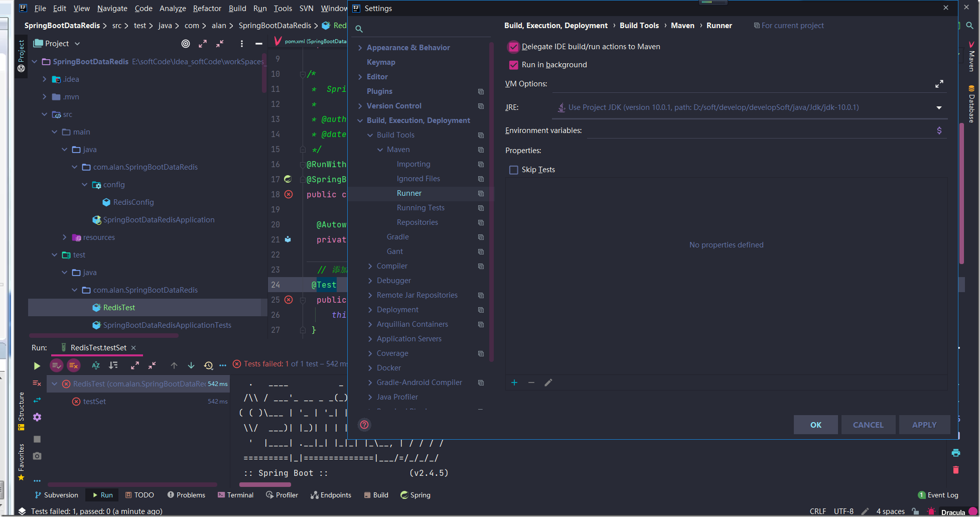This screenshot has width=980, height=517.
Task: Click the locate file target icon in Project panel
Action: [186, 44]
